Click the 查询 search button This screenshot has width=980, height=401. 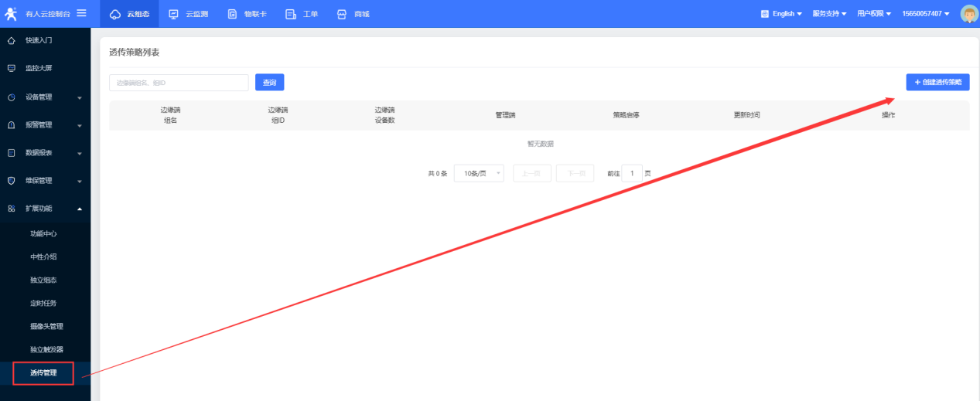click(269, 83)
